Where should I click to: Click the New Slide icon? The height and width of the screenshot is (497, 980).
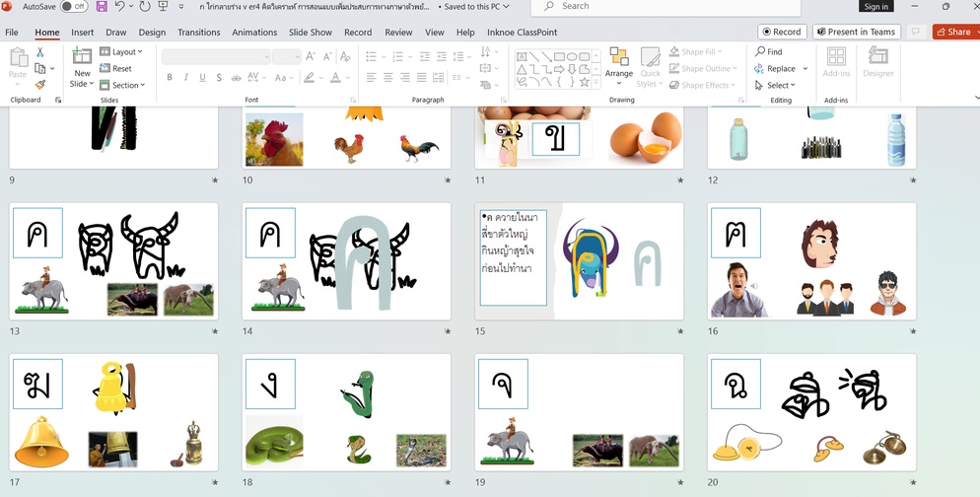pyautogui.click(x=82, y=56)
